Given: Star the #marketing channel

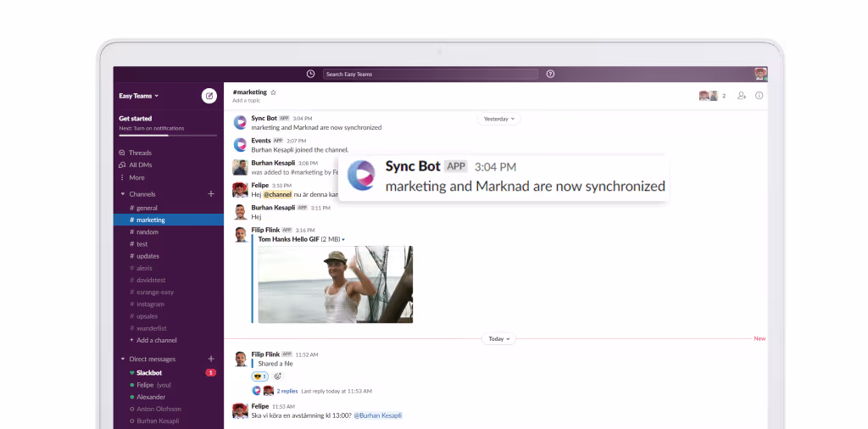Looking at the screenshot, I should [x=273, y=92].
